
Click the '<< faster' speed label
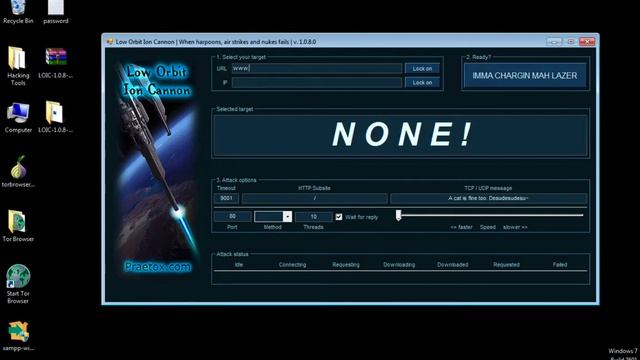tap(462, 227)
